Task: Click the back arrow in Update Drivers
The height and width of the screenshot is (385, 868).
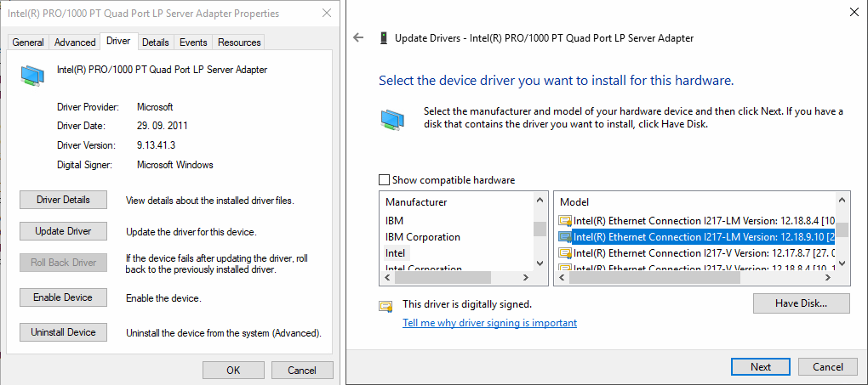Action: tap(359, 37)
